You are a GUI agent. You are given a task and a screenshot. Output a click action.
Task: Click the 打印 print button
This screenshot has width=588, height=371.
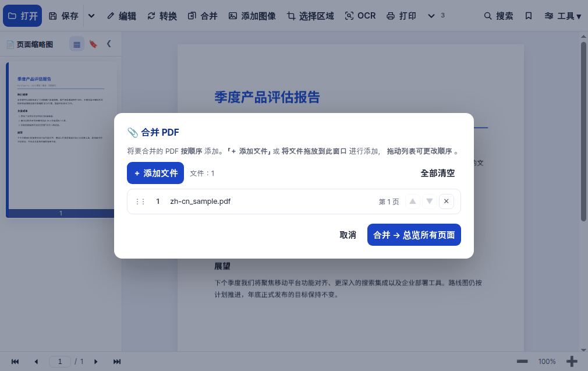click(401, 16)
